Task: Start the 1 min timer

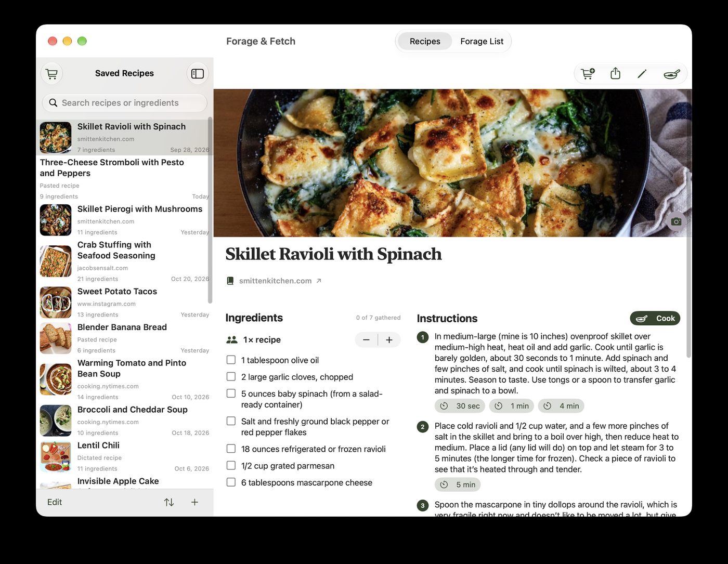Action: pos(512,406)
